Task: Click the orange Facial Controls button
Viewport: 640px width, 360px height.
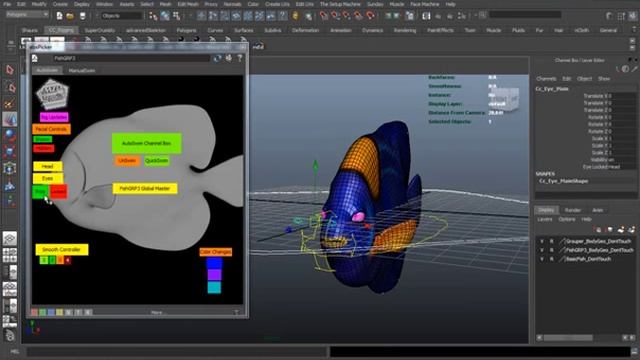Action: click(x=51, y=129)
